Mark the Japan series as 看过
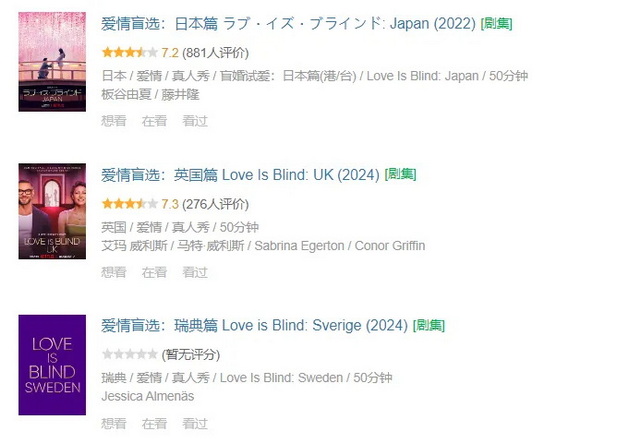The width and height of the screenshot is (640, 444). tap(195, 121)
